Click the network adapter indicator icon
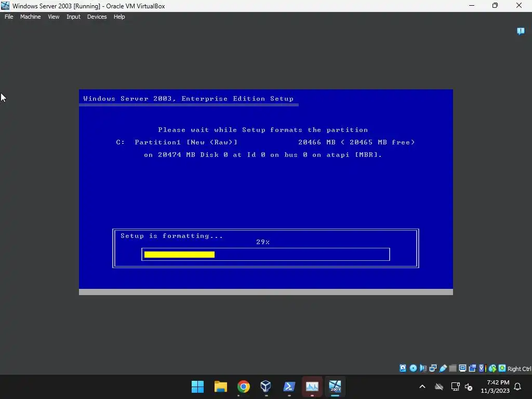 (x=433, y=368)
